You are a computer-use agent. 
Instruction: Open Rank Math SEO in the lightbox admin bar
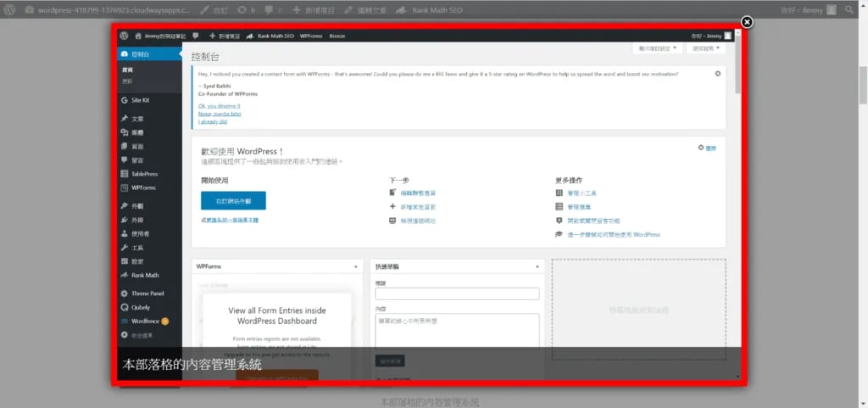(270, 36)
